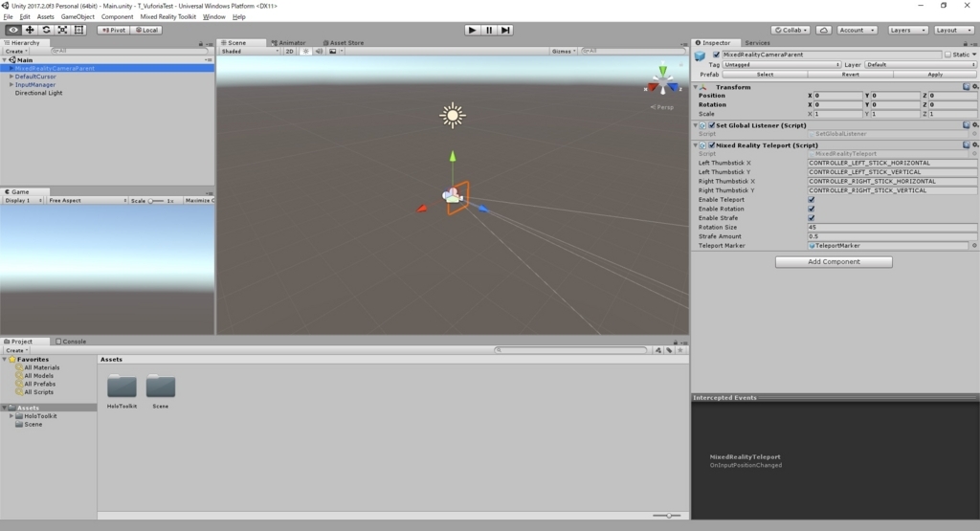980x531 pixels.
Task: Toggle the GameObject active checkbox in Inspector
Action: click(x=716, y=55)
